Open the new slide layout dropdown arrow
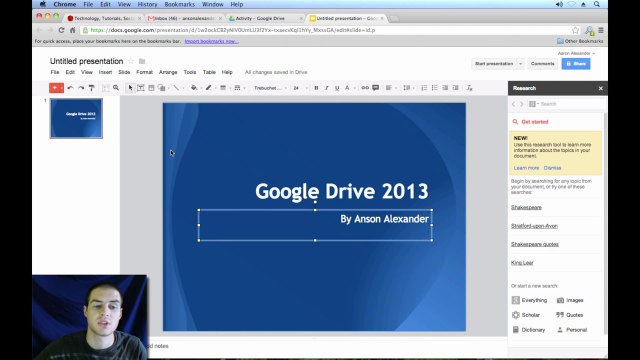The width and height of the screenshot is (640, 360). pyautogui.click(x=62, y=88)
